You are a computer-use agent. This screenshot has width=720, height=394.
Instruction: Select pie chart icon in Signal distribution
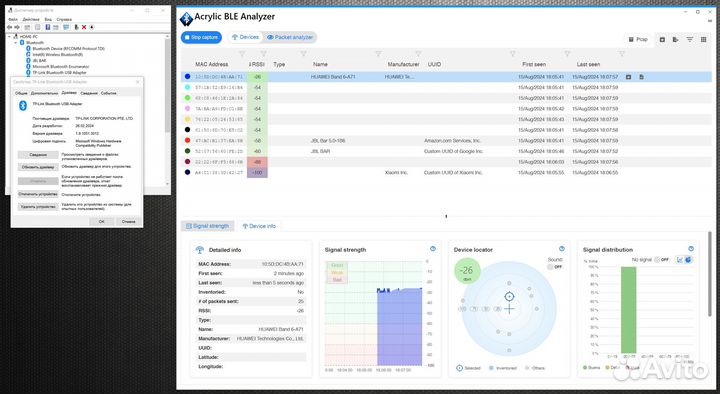(688, 260)
